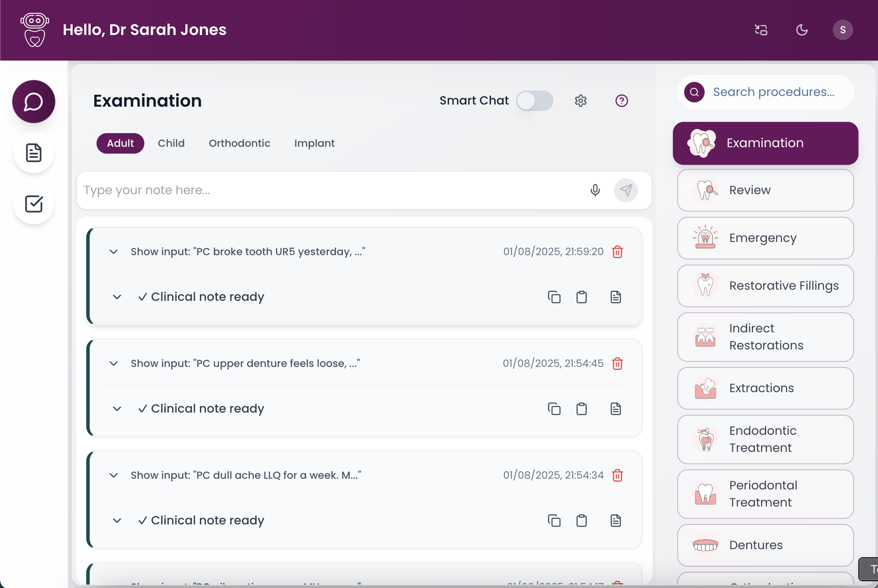
Task: Open the Examination settings gear
Action: click(x=580, y=101)
